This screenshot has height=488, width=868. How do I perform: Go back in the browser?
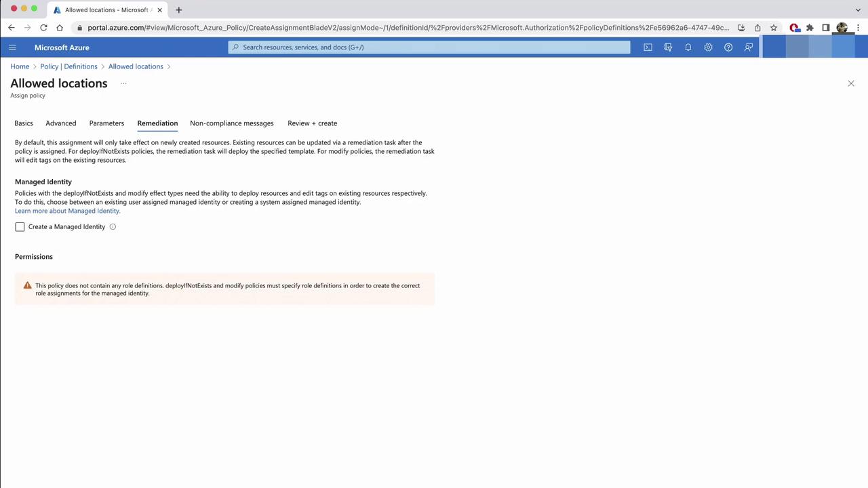pyautogui.click(x=12, y=28)
